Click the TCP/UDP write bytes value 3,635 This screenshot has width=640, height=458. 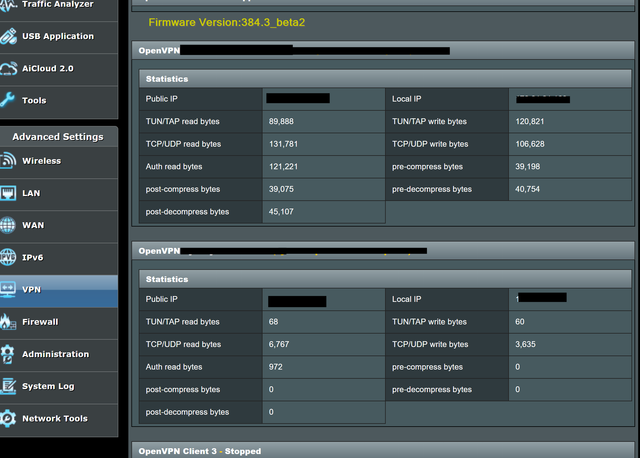525,345
